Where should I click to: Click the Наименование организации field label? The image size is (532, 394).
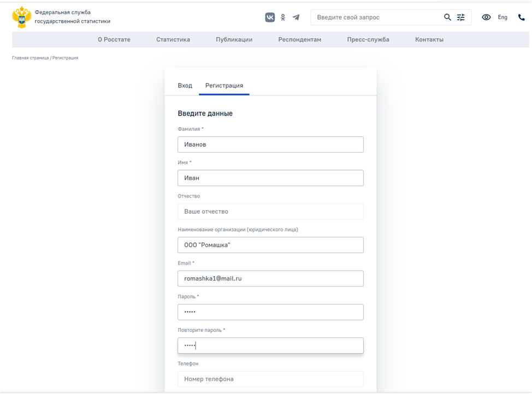pos(238,230)
